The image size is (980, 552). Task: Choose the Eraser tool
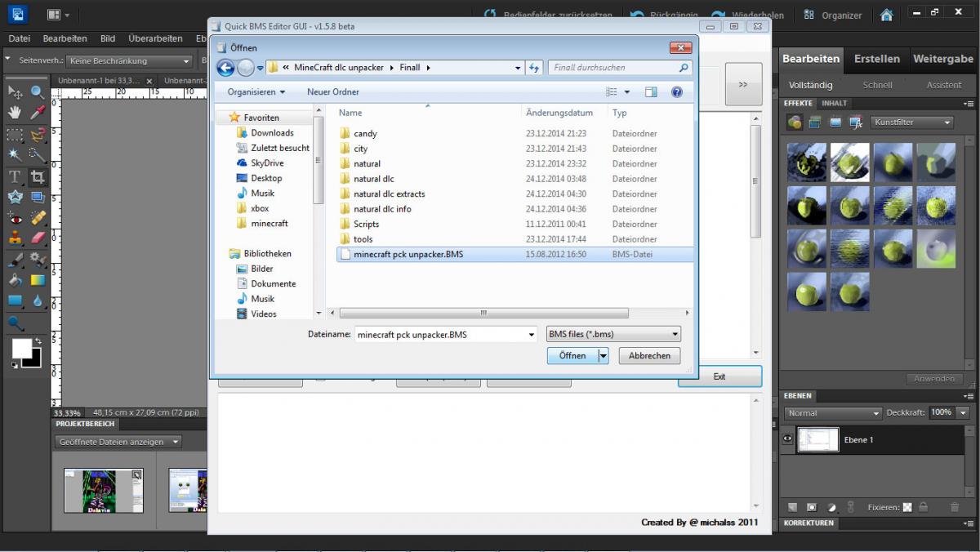pyautogui.click(x=38, y=238)
